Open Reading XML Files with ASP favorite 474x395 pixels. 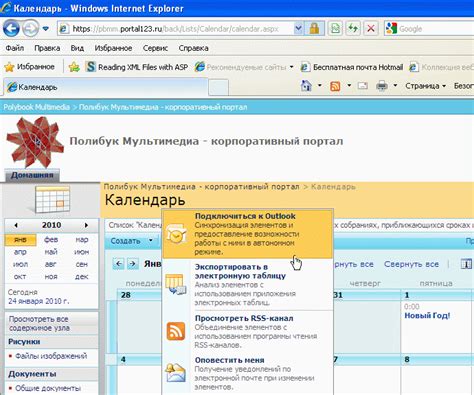tap(137, 67)
